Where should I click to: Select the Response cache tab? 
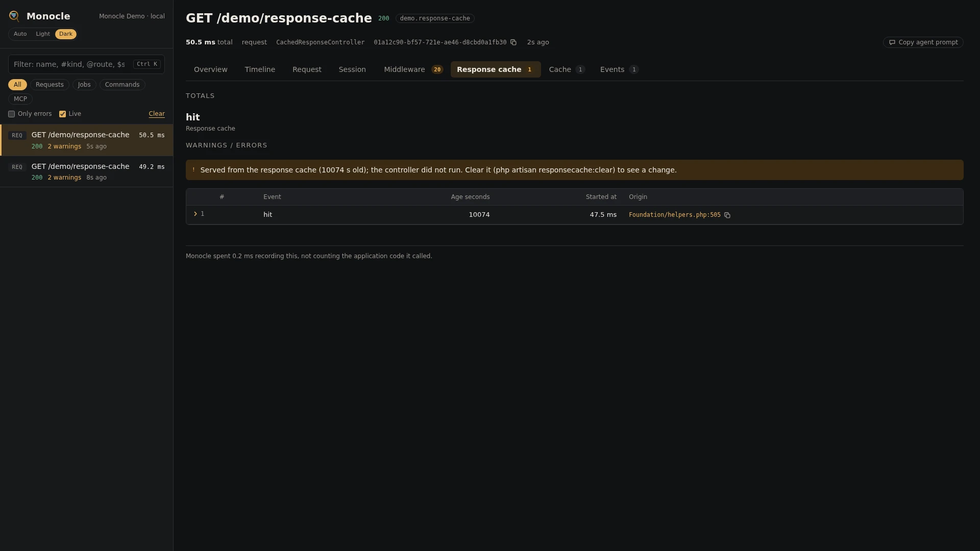point(496,69)
